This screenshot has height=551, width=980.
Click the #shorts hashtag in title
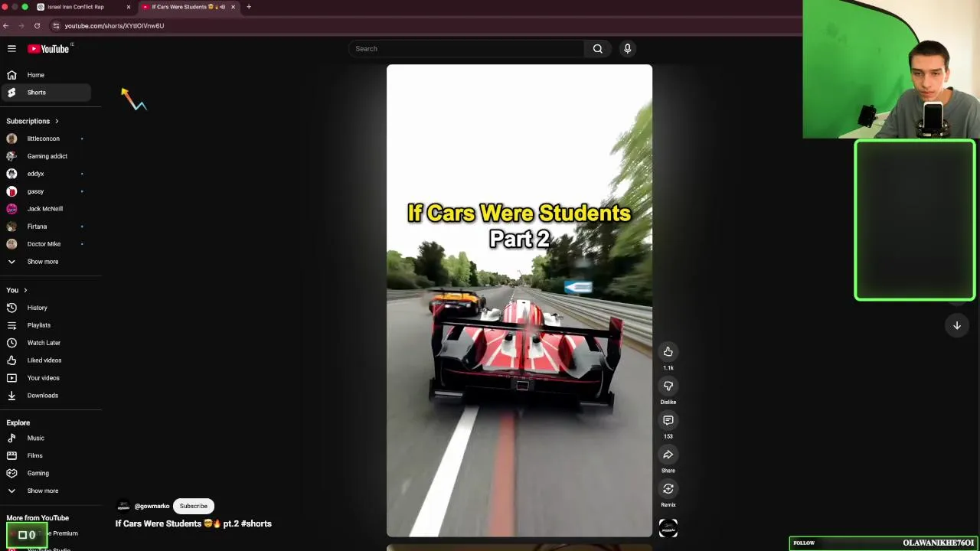pyautogui.click(x=256, y=523)
